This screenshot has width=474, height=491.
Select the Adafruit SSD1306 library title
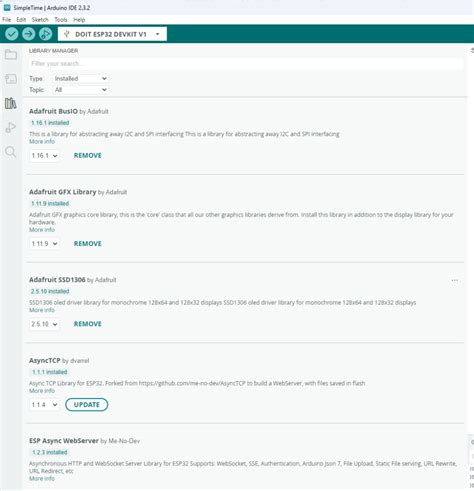coord(57,280)
